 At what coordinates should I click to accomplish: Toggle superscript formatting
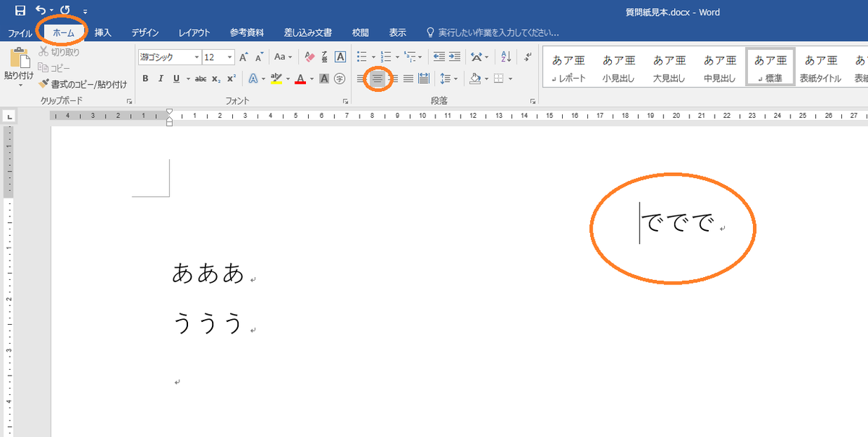[x=231, y=78]
